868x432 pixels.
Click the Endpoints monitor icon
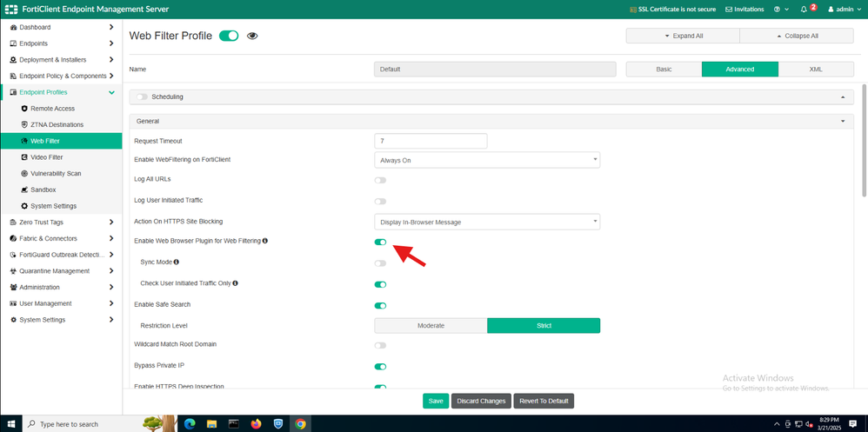13,43
